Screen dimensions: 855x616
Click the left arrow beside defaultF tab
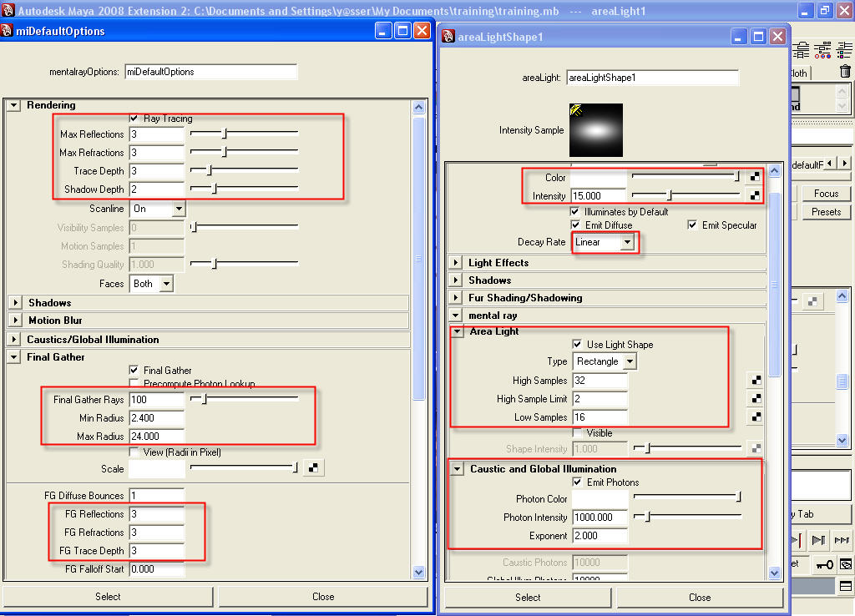pos(829,163)
